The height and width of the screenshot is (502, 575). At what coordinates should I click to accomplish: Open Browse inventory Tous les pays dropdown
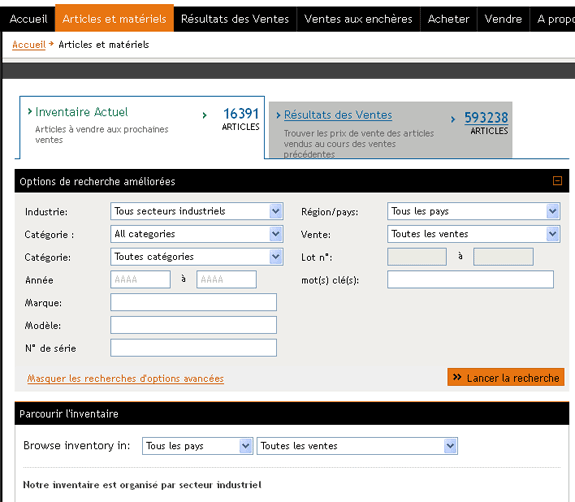[197, 446]
